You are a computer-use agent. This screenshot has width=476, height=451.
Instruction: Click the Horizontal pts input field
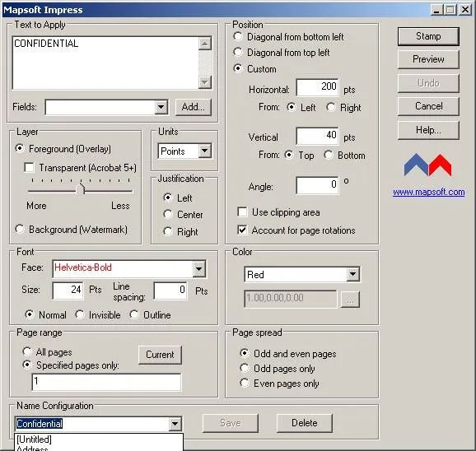coord(317,87)
